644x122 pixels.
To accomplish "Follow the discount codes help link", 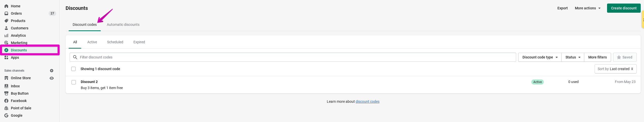I will (367, 101).
